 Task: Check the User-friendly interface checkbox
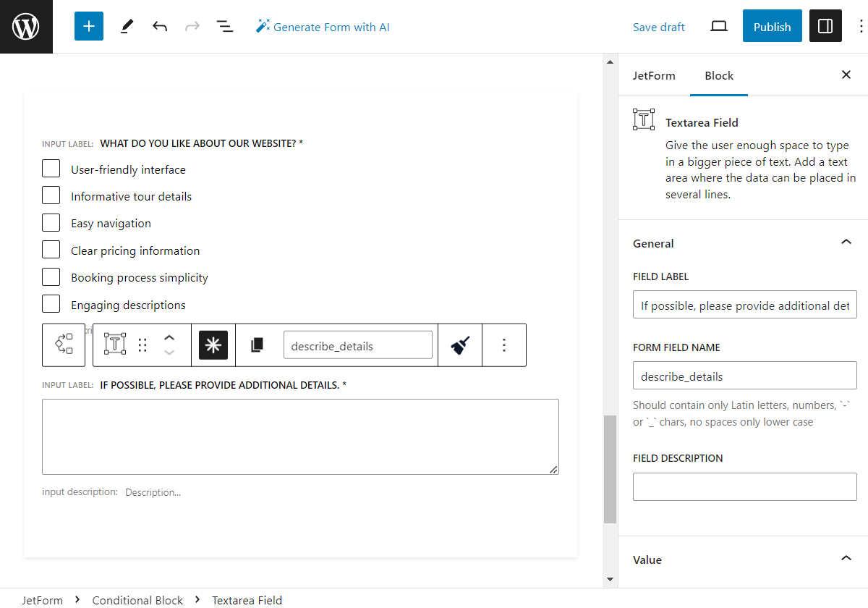[51, 168]
